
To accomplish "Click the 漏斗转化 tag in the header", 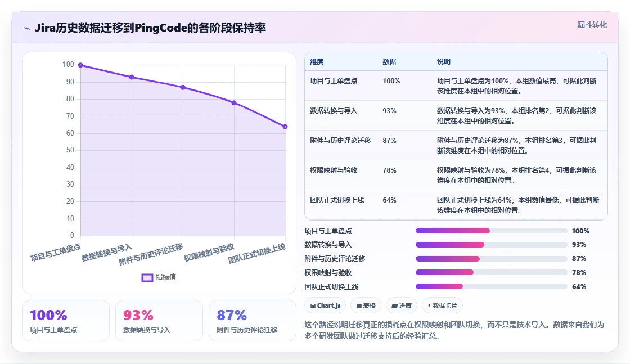I will [x=592, y=25].
